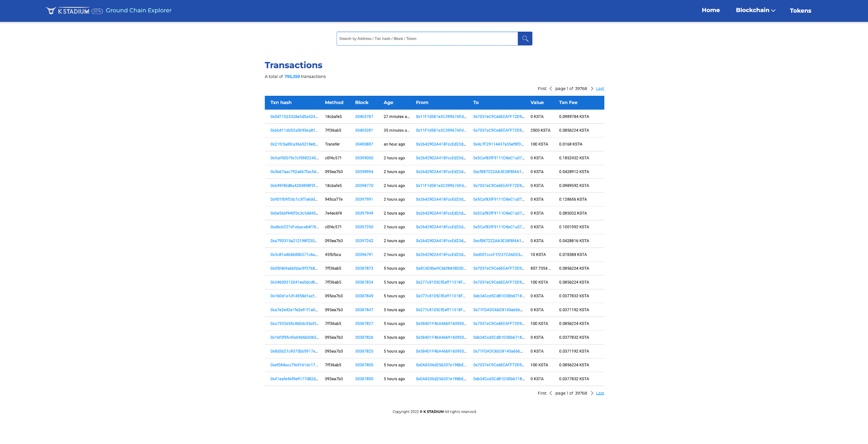Jump to Last page at top

[x=600, y=89]
